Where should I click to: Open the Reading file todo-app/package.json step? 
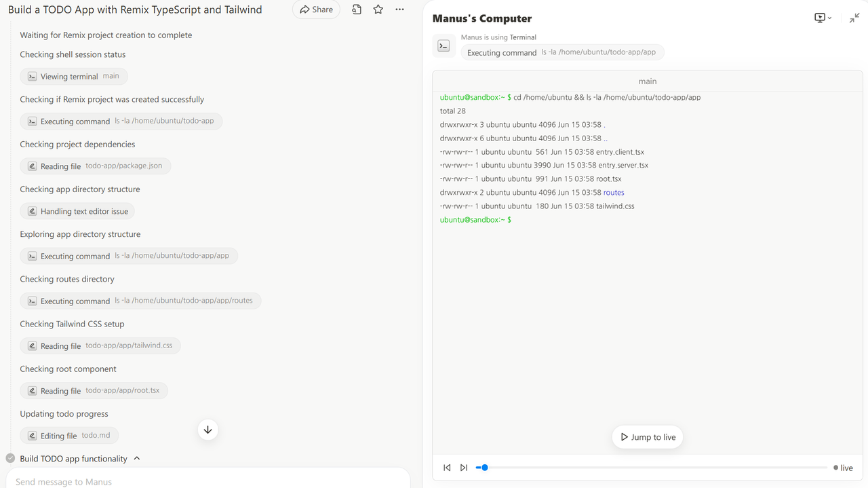pos(96,166)
